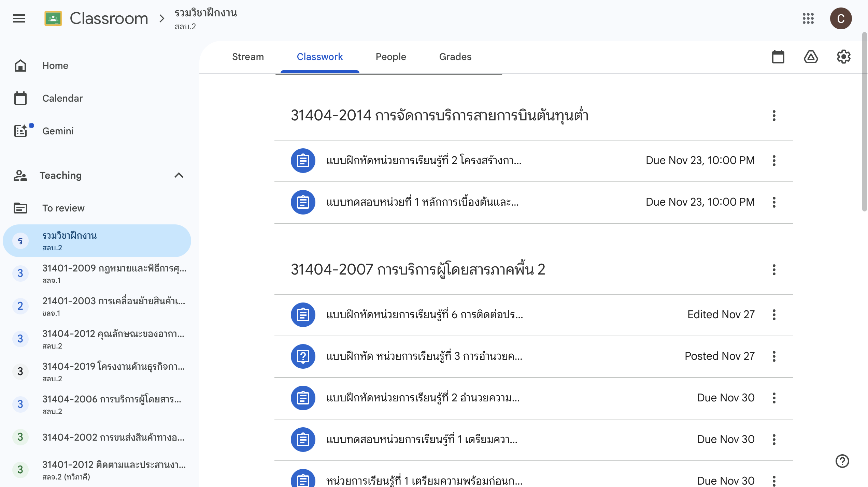Viewport: 868px width, 487px height.
Task: Open options for topic 31404-2007
Action: 774,270
